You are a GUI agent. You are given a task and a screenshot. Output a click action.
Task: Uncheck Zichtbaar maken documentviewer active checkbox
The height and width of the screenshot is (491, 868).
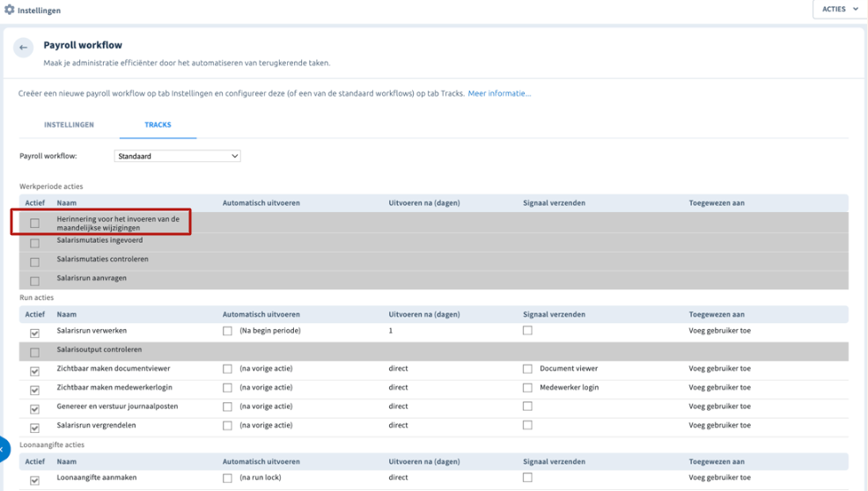[35, 370]
